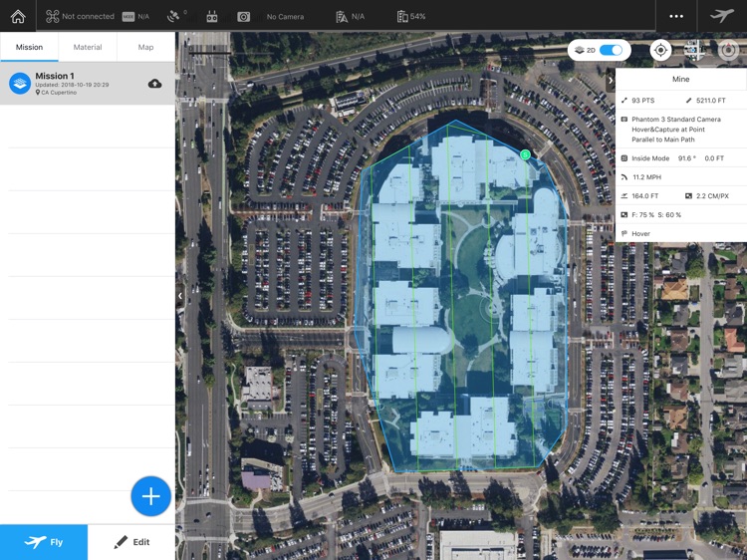The width and height of the screenshot is (747, 560).
Task: Tap the drone 'Not connected' status icon
Action: click(52, 16)
